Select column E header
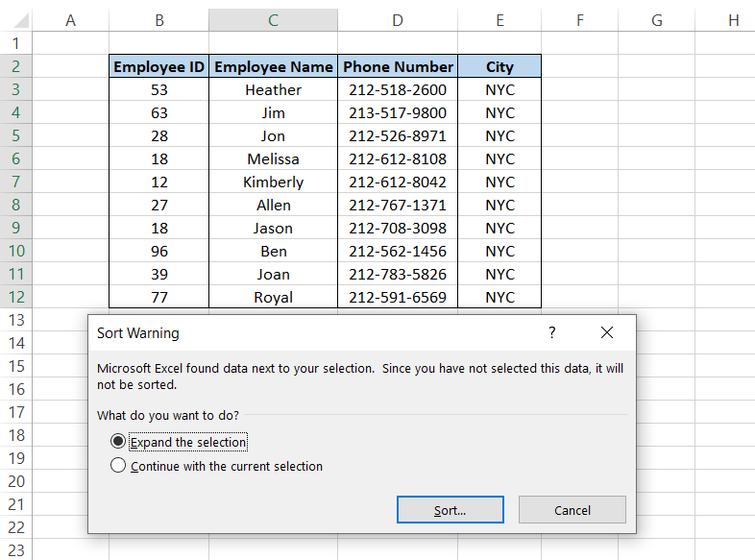The image size is (755, 560). pyautogui.click(x=499, y=20)
